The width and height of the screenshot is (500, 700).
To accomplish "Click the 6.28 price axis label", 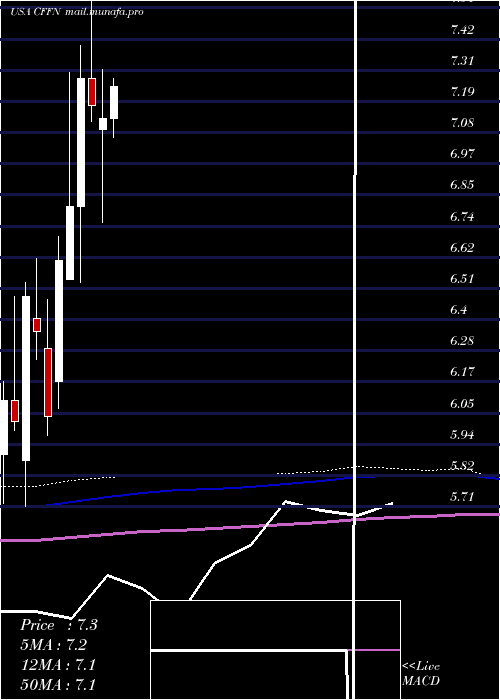I will 462,341.
